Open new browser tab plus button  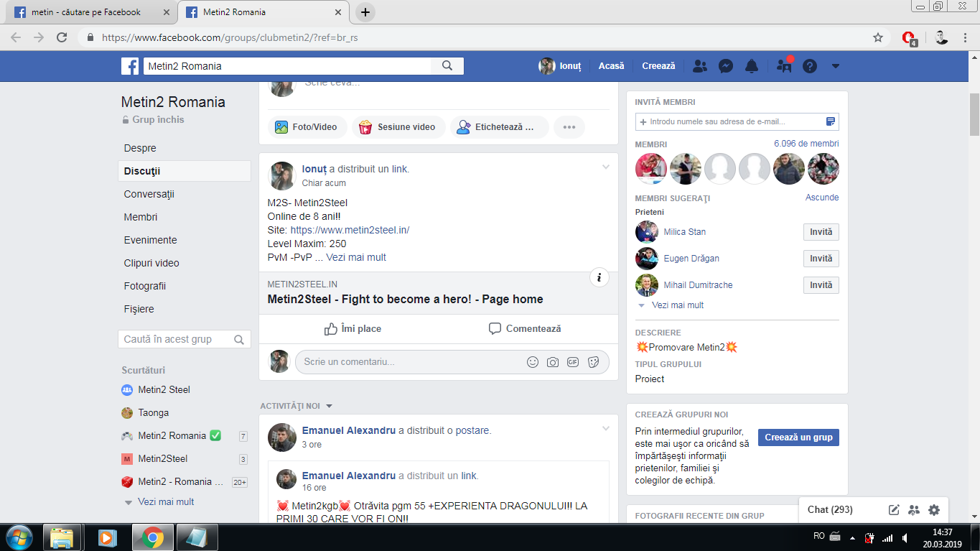[365, 12]
